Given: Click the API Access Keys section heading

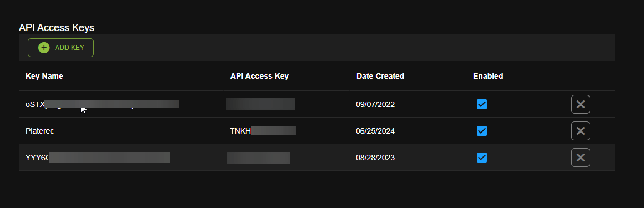Looking at the screenshot, I should click(57, 28).
